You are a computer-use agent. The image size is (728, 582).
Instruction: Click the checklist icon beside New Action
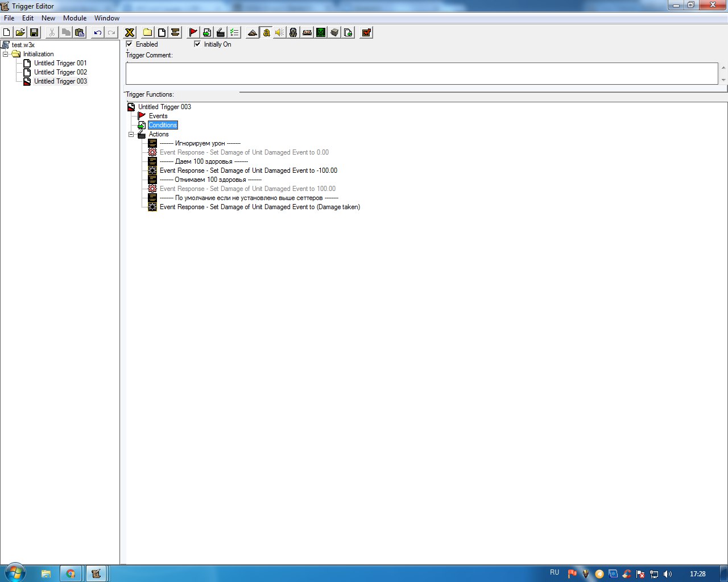pyautogui.click(x=234, y=32)
